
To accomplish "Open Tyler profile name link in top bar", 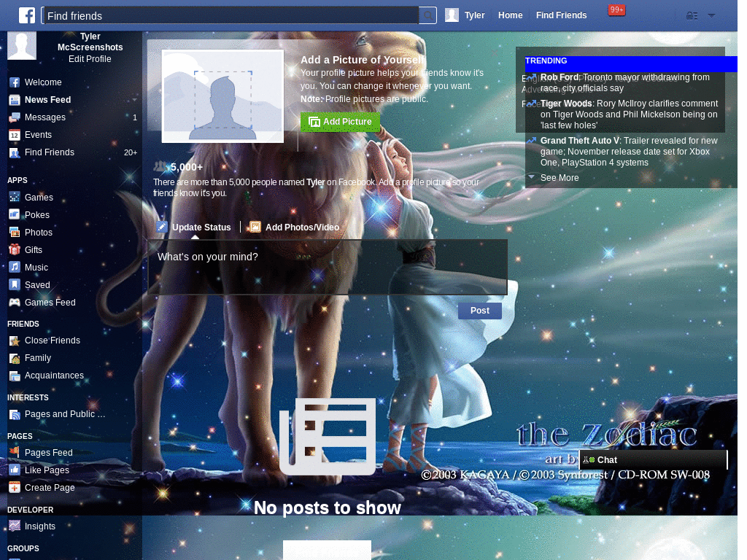I will [474, 15].
